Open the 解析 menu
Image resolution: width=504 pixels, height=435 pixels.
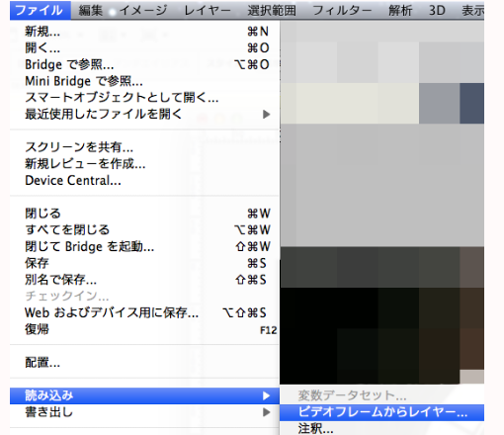point(400,10)
